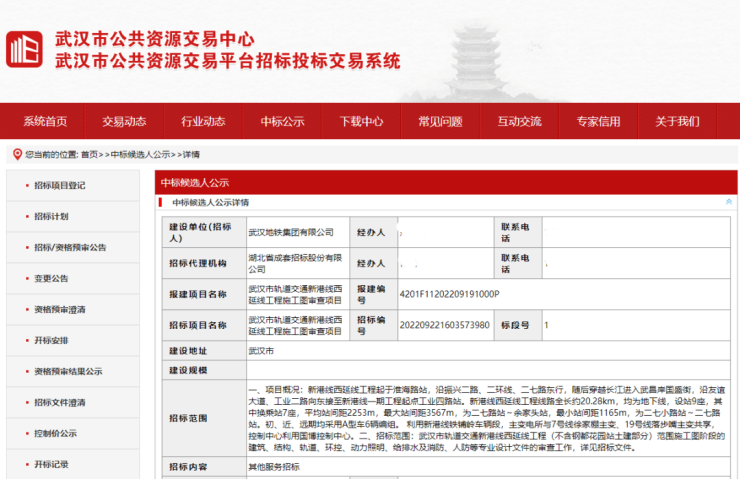
Task: Select 中标公示 from the top menu
Action: coord(282,122)
